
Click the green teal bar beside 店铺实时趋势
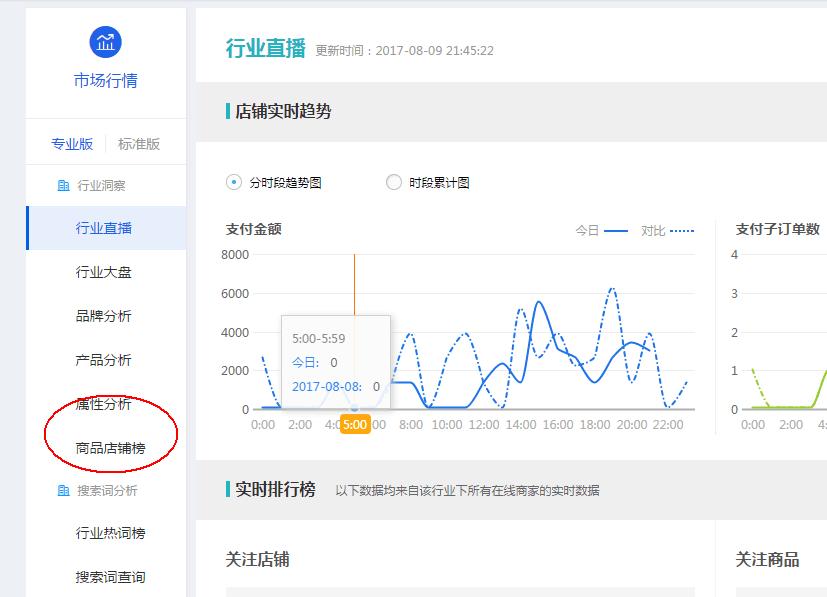click(x=226, y=110)
